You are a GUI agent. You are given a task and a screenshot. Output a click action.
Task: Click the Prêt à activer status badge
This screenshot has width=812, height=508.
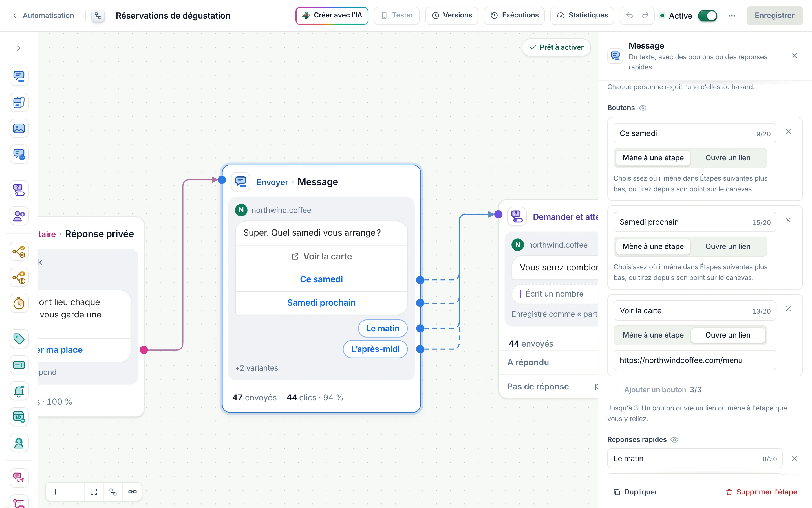[x=556, y=47]
